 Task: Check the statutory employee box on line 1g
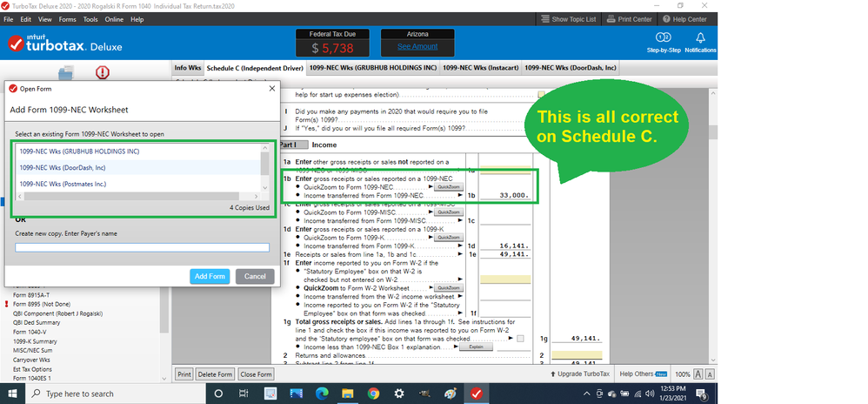[x=520, y=338]
